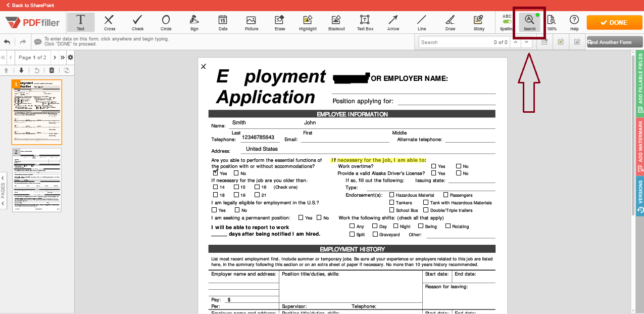This screenshot has width=644, height=314.
Task: Select the Arrow tool
Action: coord(393,23)
